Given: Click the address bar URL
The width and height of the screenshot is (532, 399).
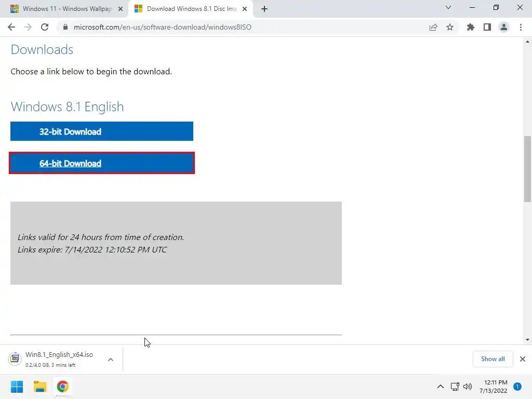Looking at the screenshot, I should point(163,27).
